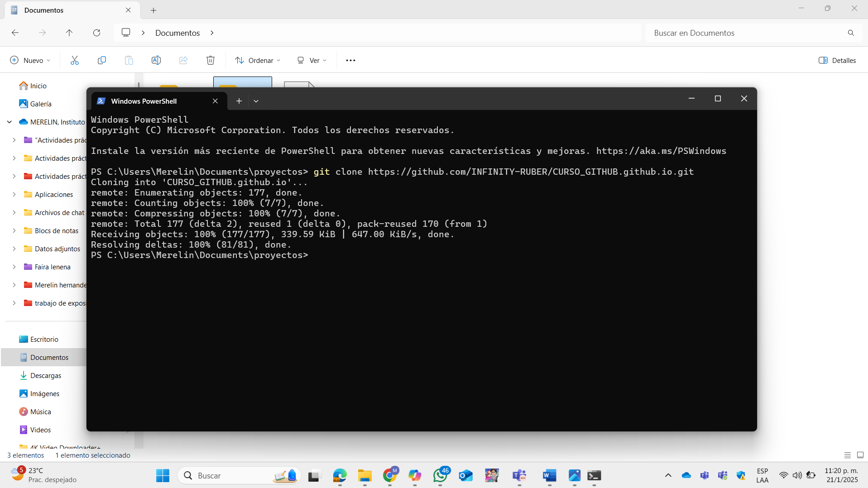
Task: Click the taskbar Buscar search box
Action: coord(239,475)
